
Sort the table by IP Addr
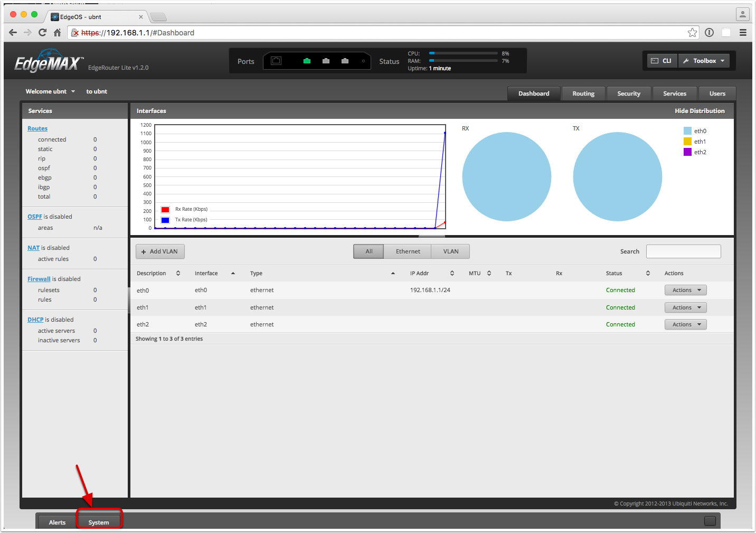click(x=432, y=273)
